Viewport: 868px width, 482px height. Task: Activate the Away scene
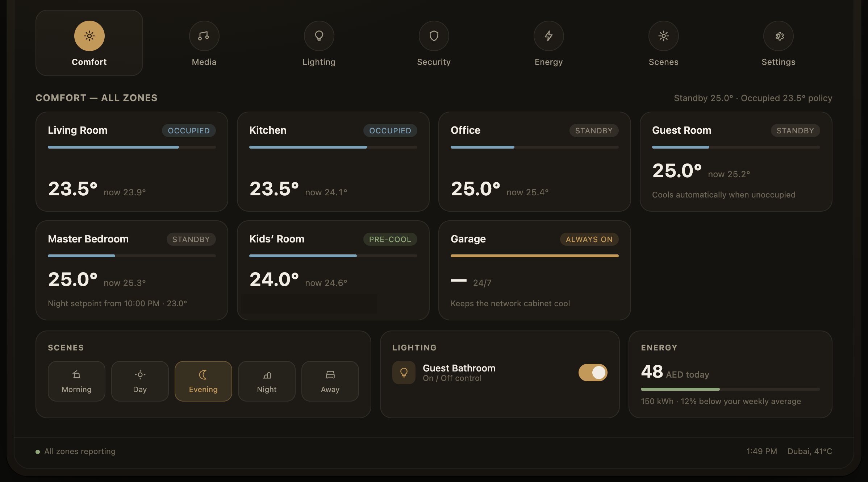[x=330, y=381]
